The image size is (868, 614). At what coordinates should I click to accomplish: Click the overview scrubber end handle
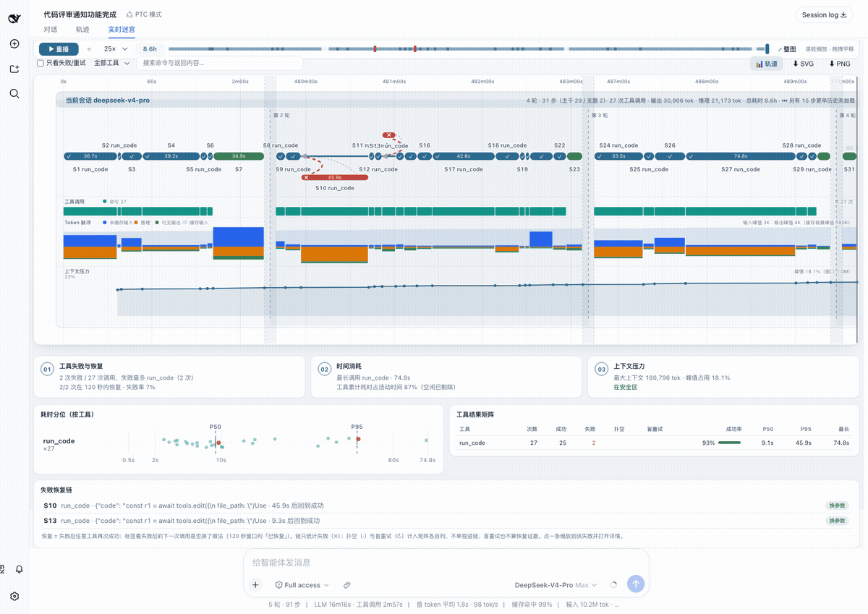pyautogui.click(x=767, y=49)
